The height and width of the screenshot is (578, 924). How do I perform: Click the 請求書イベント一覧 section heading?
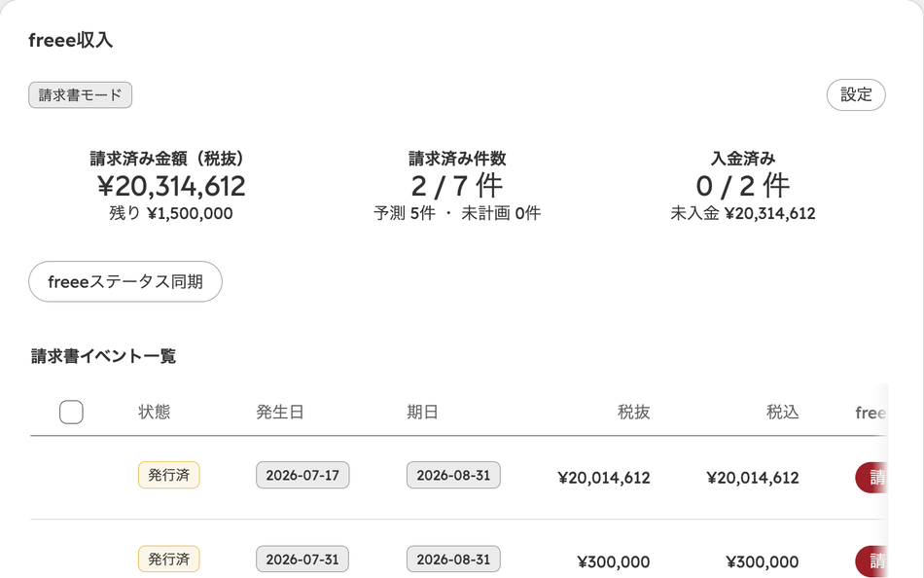pos(104,356)
